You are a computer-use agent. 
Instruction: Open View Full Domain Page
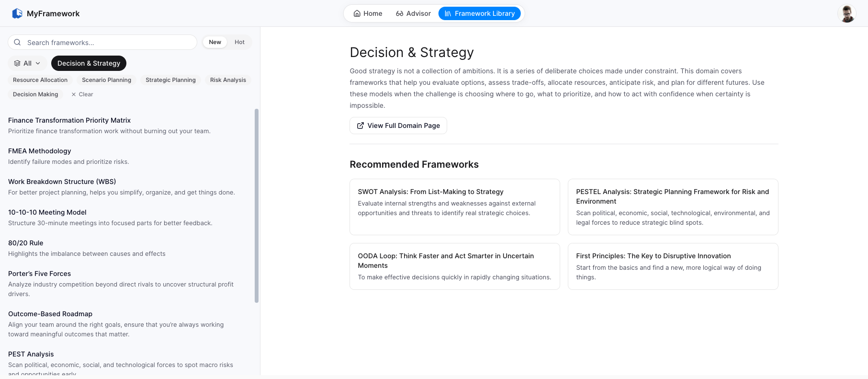tap(398, 126)
